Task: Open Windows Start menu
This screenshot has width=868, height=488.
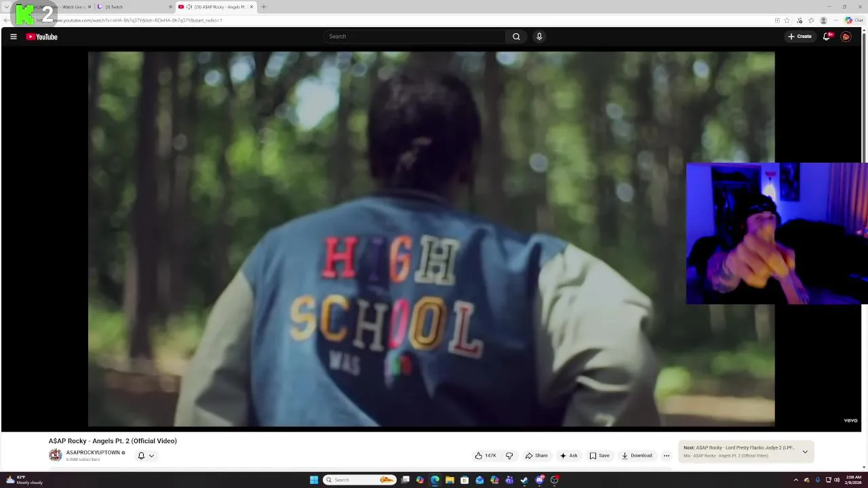Action: (x=314, y=480)
